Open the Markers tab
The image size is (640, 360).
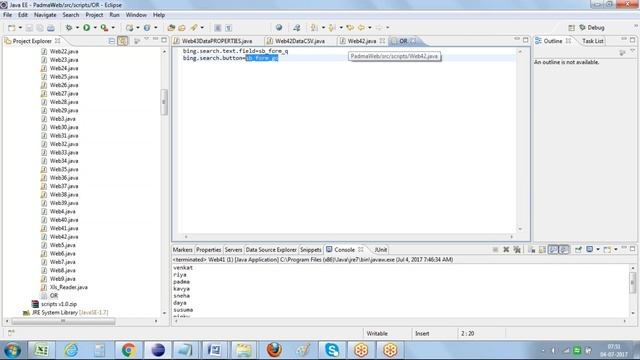click(x=182, y=249)
